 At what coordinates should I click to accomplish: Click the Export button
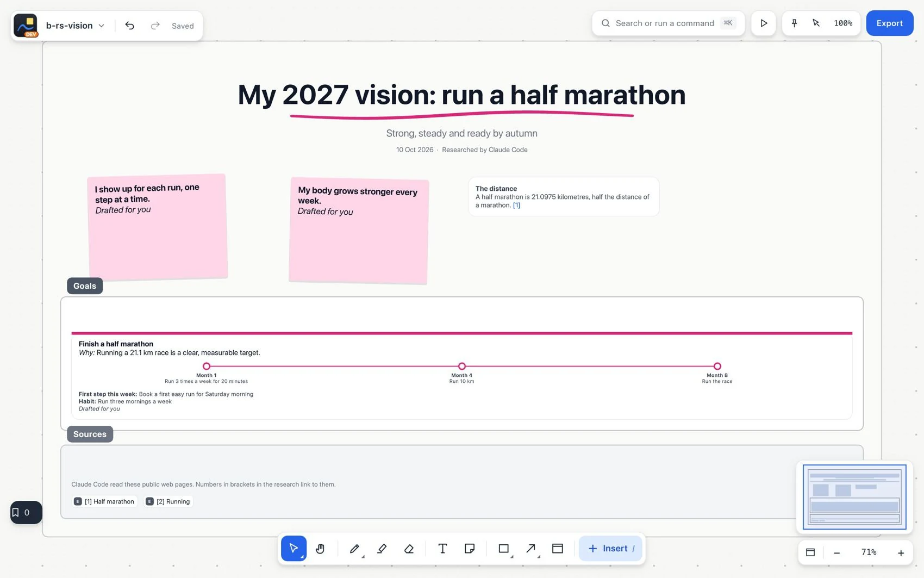click(x=889, y=23)
